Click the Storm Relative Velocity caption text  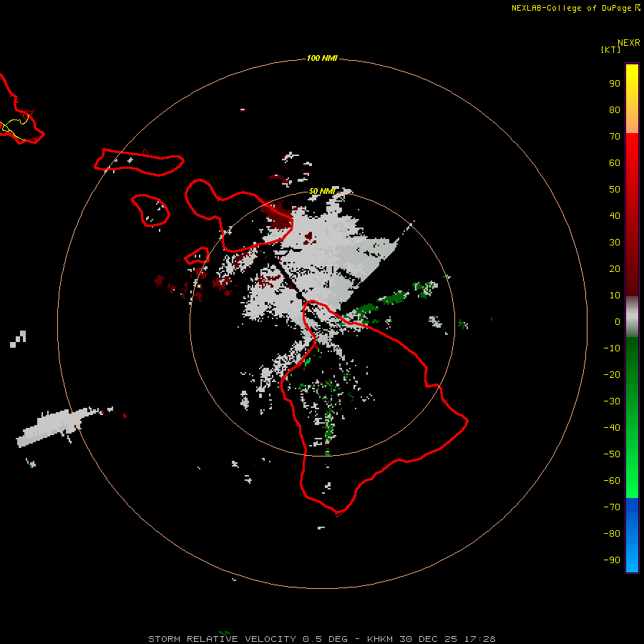point(321,639)
